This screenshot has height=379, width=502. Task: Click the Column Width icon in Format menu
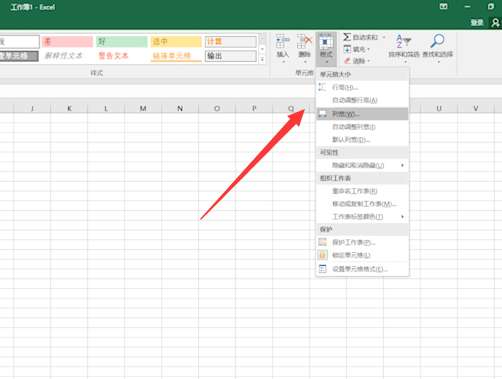(322, 114)
